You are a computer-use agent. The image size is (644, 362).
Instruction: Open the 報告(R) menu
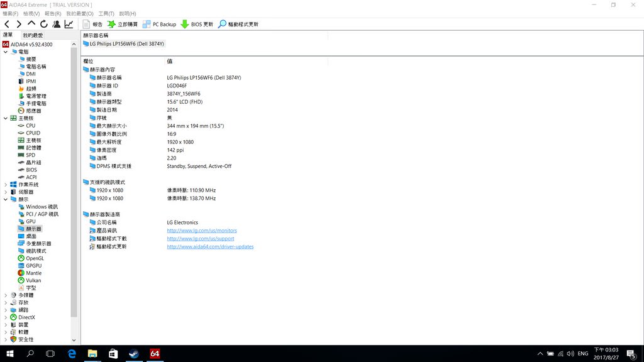(x=53, y=14)
